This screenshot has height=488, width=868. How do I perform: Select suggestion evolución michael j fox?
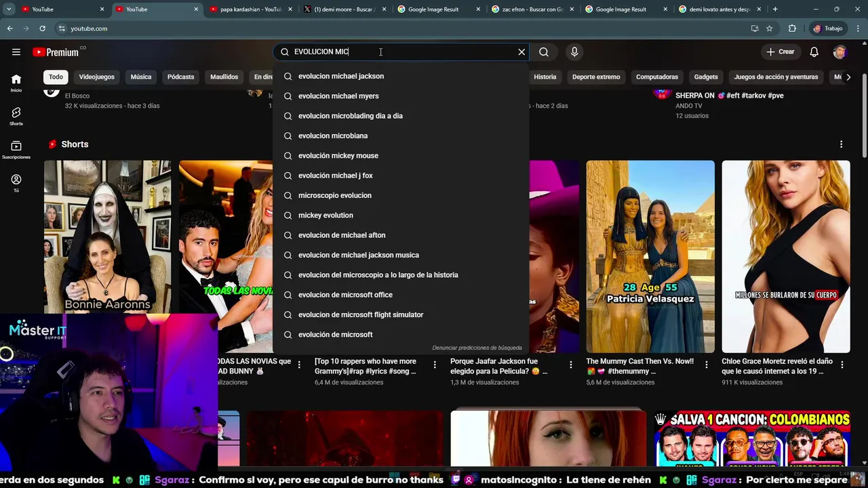pos(401,176)
